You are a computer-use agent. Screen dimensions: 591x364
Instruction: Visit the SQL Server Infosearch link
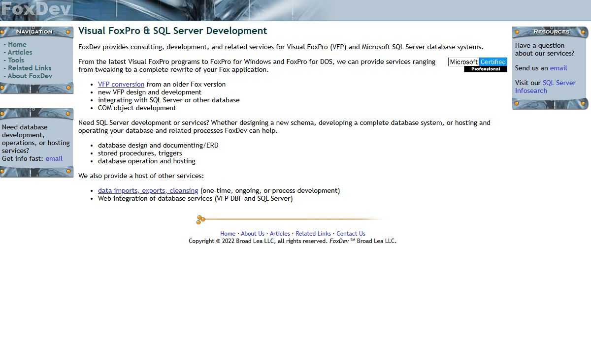pyautogui.click(x=545, y=87)
